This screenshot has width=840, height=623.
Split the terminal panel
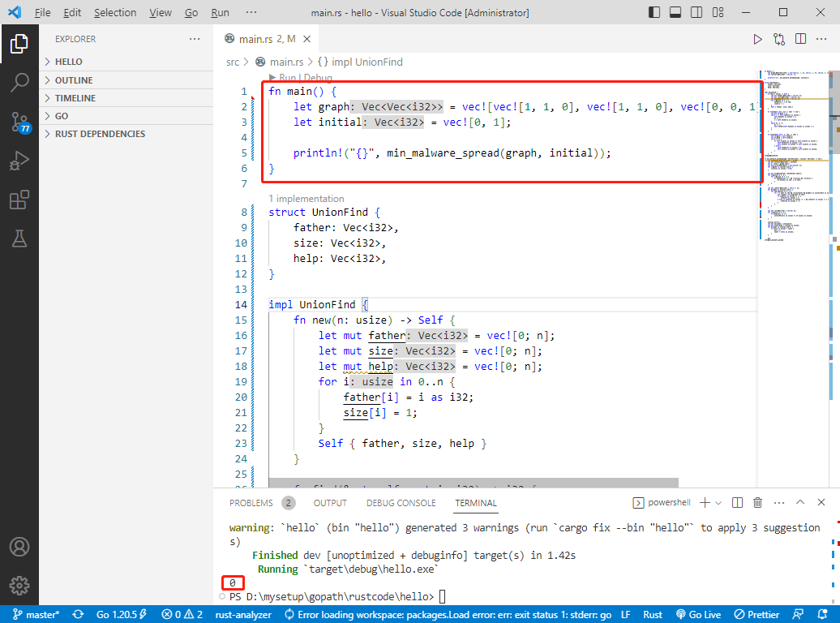[737, 502]
